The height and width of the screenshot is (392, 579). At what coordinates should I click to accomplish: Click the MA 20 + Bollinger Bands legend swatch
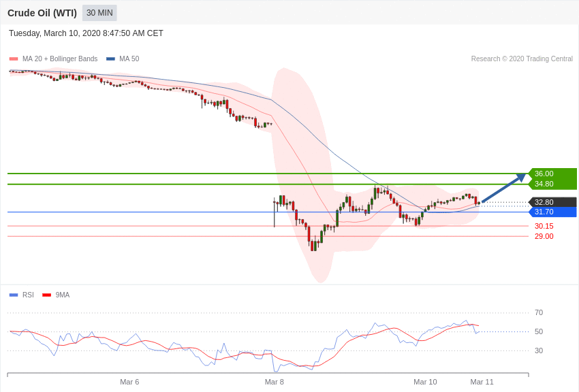point(14,59)
